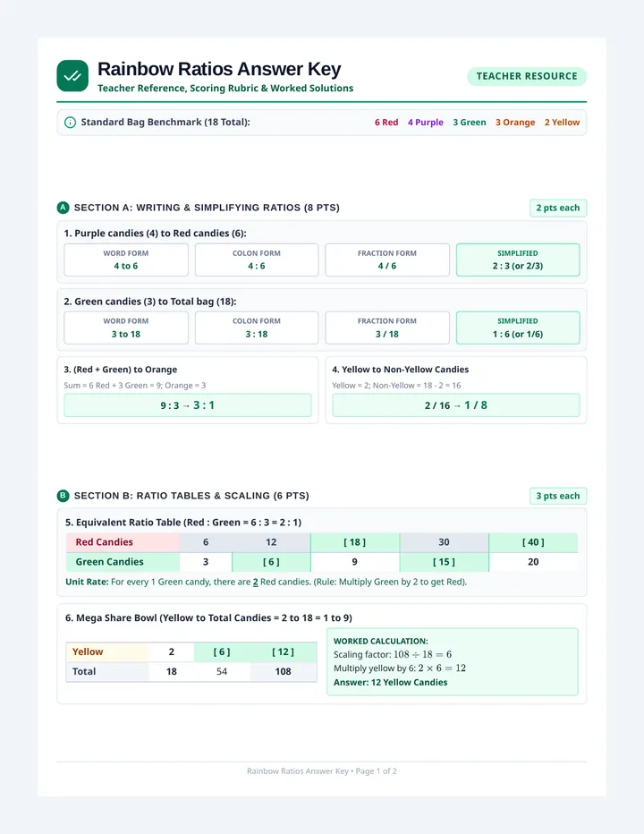This screenshot has width=644, height=834.
Task: Click the Unit Rate explanation line
Action: coord(266,582)
